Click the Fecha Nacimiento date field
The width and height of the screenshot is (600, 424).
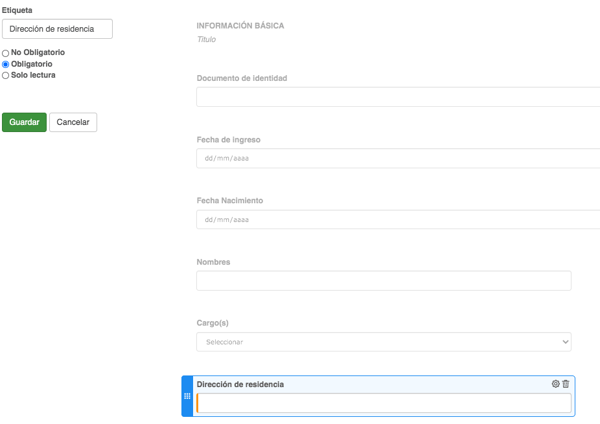(x=398, y=219)
